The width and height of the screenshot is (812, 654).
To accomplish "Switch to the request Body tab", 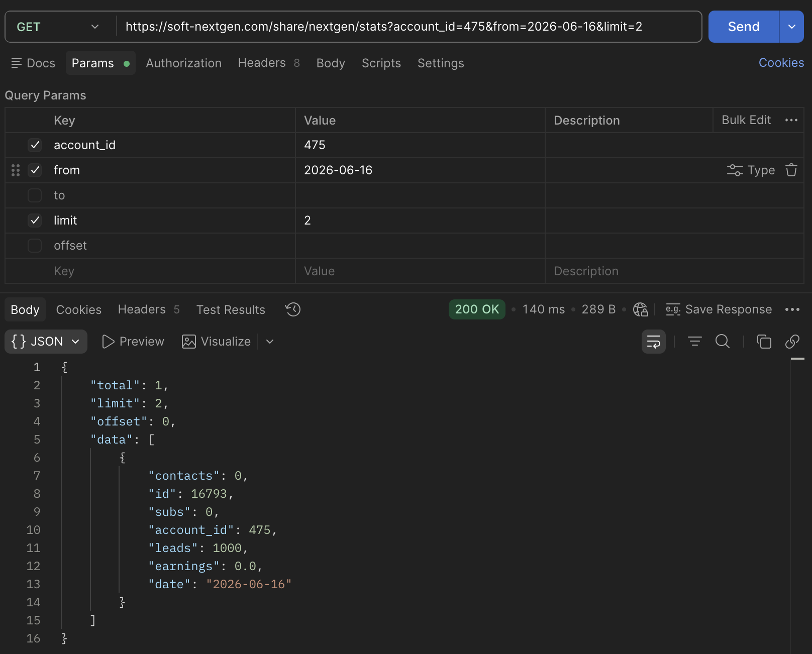I will (x=331, y=63).
